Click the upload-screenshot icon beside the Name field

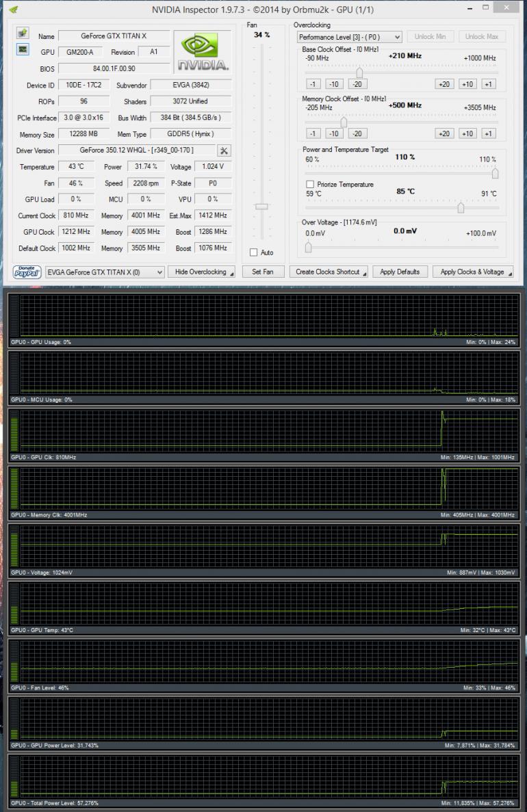[23, 33]
